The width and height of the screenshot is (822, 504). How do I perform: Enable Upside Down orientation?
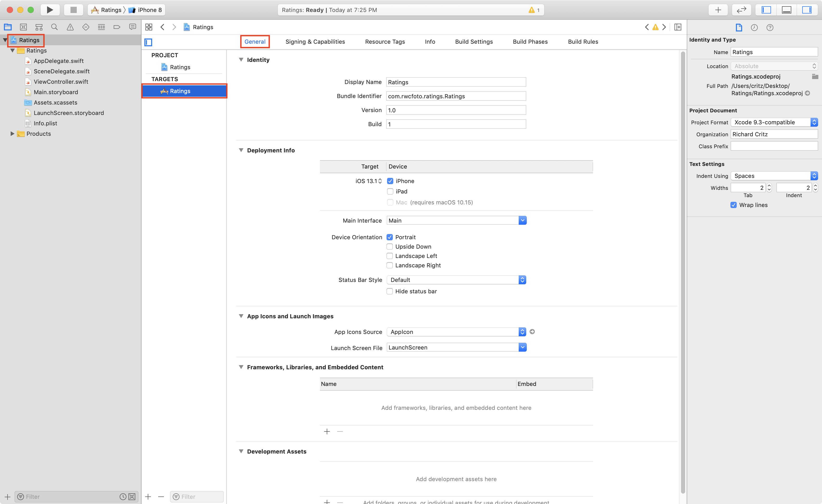[390, 246]
